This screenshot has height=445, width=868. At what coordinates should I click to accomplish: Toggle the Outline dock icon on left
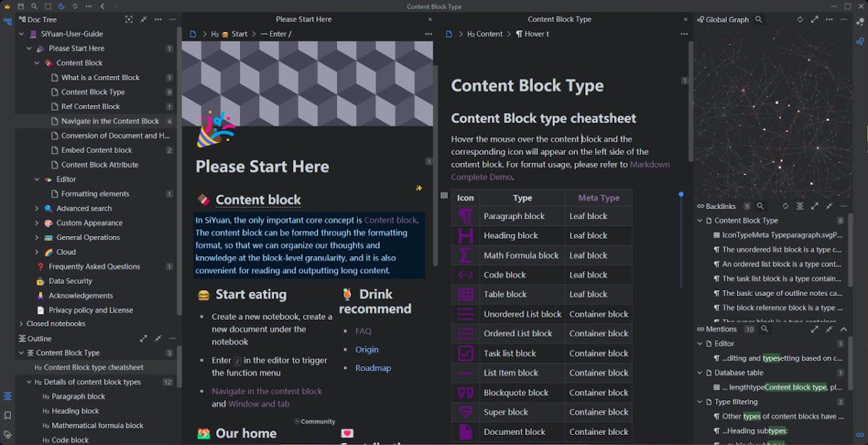7,396
